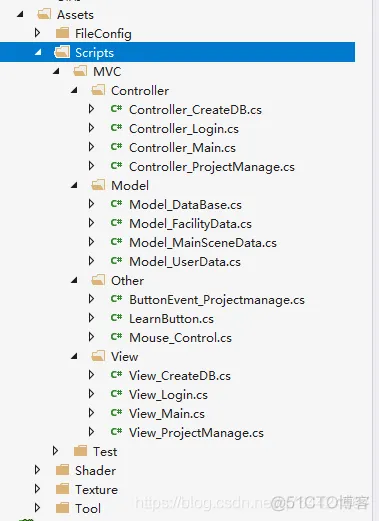Select View_Main.cs file name
The width and height of the screenshot is (379, 521).
[x=167, y=414]
